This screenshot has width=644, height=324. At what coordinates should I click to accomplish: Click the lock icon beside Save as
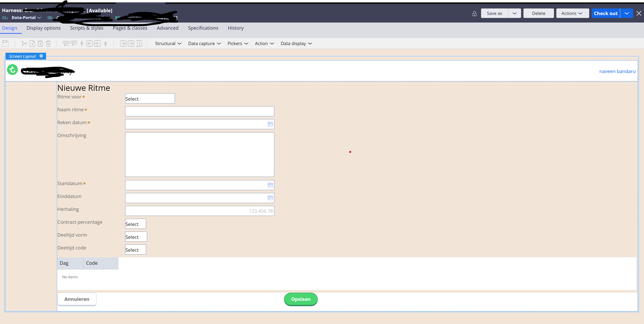[x=474, y=14]
